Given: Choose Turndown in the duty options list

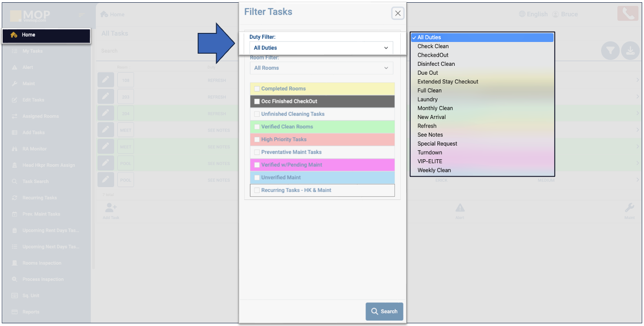Looking at the screenshot, I should (x=430, y=152).
